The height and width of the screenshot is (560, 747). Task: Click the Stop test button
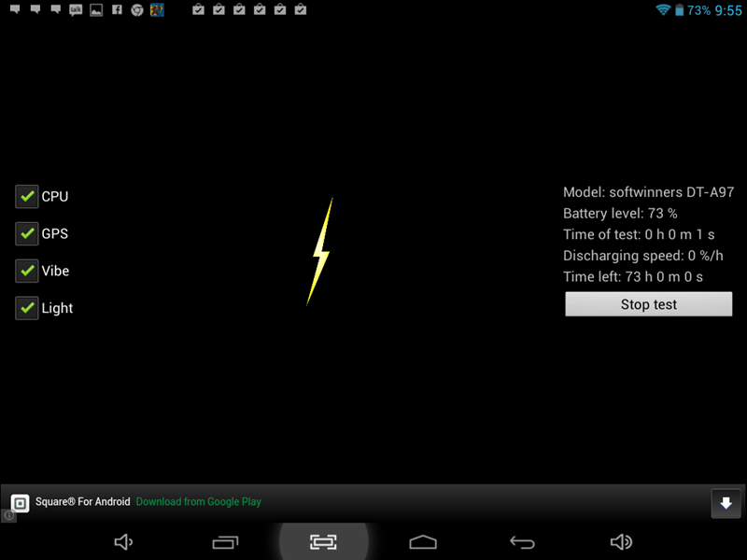coord(648,304)
